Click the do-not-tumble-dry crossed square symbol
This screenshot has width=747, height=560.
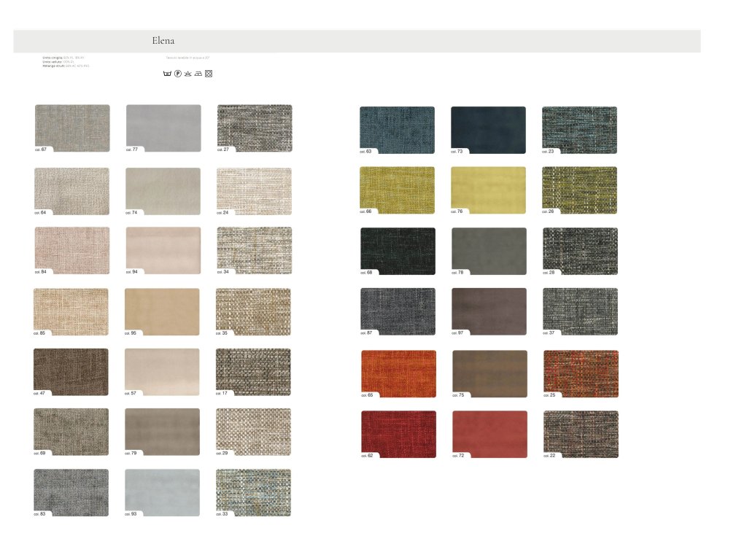click(x=209, y=74)
